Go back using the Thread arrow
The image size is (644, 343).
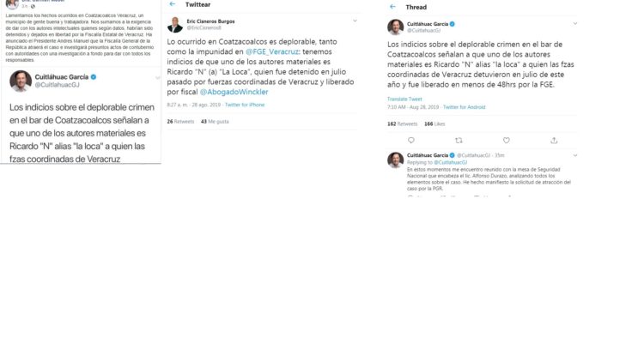coord(392,7)
